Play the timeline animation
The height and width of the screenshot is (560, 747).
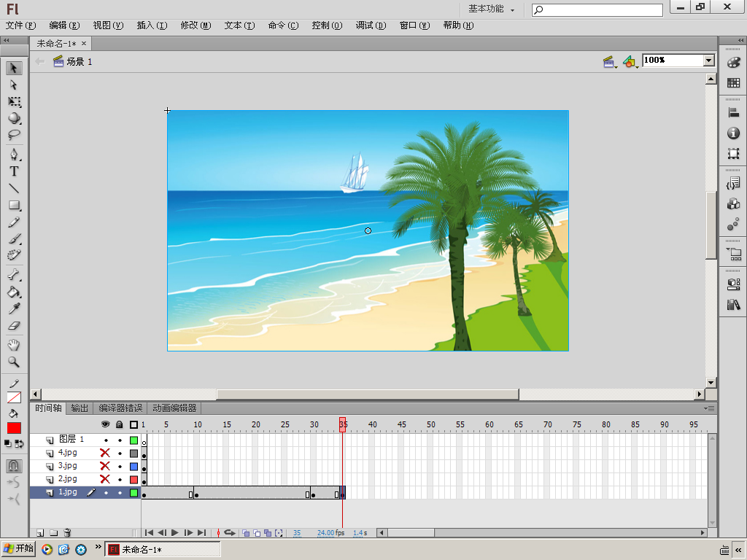(175, 533)
